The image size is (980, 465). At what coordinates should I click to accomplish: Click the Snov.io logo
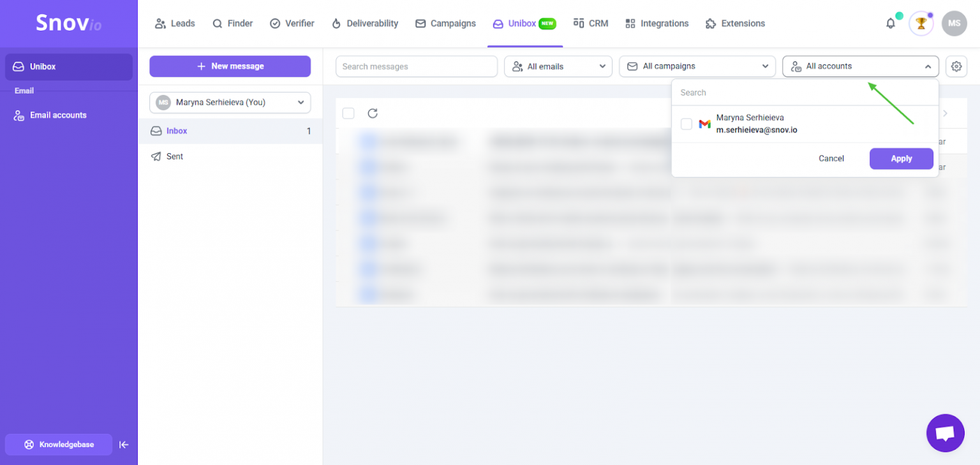[x=68, y=23]
